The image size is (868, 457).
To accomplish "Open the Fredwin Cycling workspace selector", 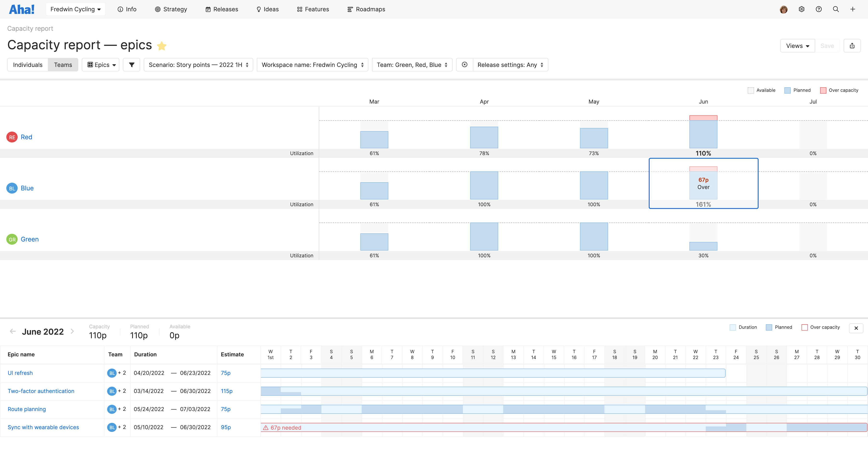I will pos(75,9).
